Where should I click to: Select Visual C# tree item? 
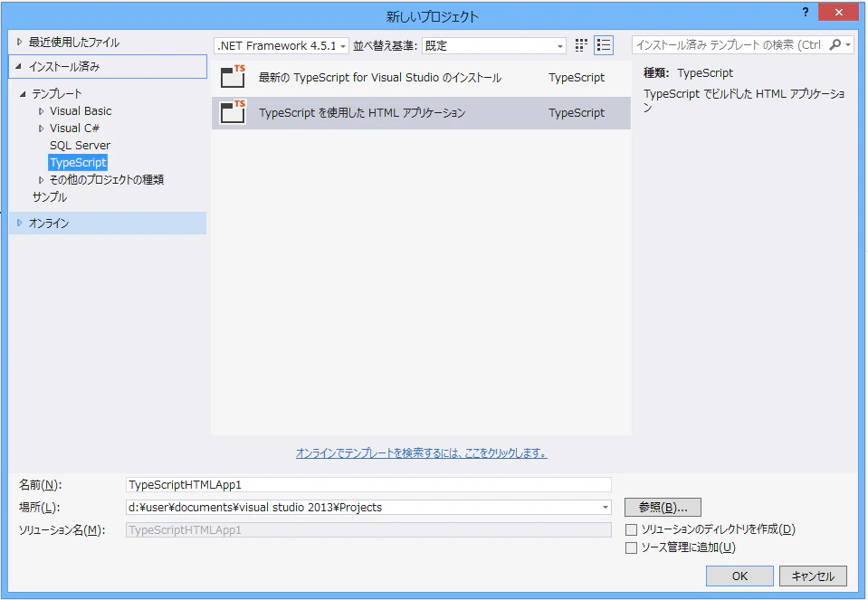(x=74, y=129)
